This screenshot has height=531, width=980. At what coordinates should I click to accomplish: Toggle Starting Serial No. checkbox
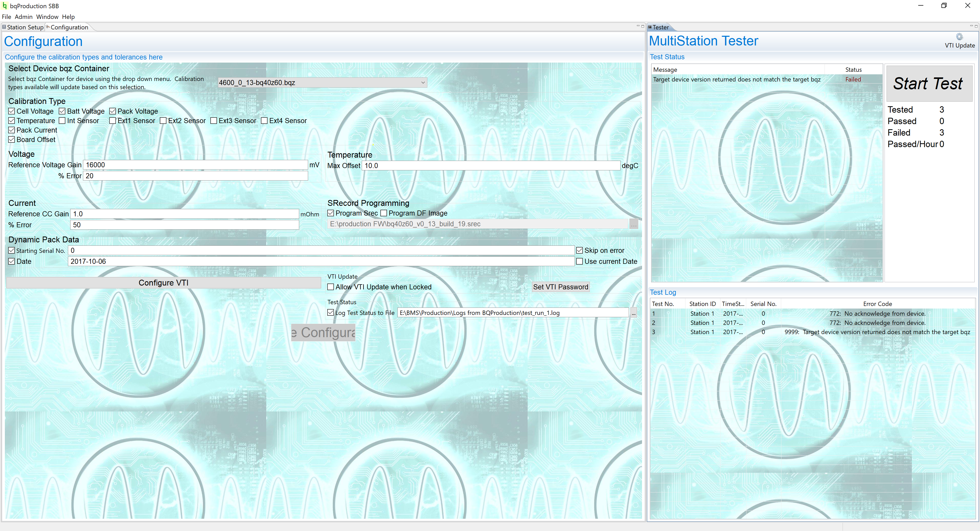12,251
